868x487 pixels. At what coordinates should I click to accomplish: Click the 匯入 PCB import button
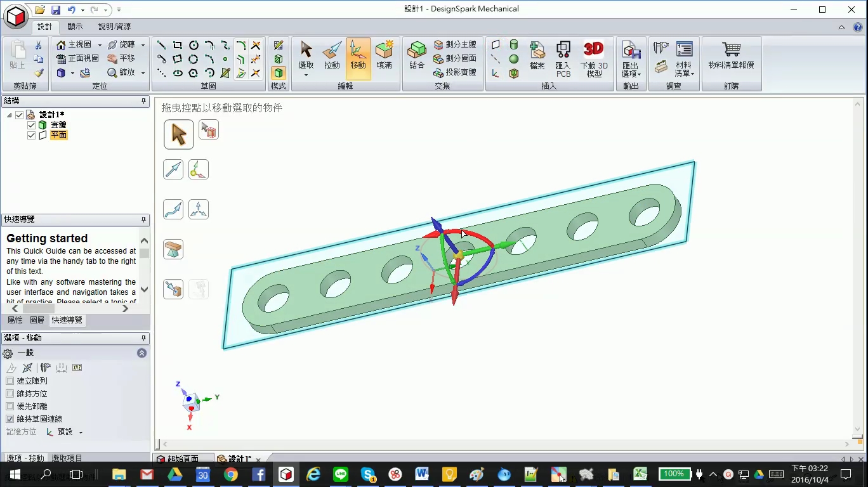(x=563, y=58)
